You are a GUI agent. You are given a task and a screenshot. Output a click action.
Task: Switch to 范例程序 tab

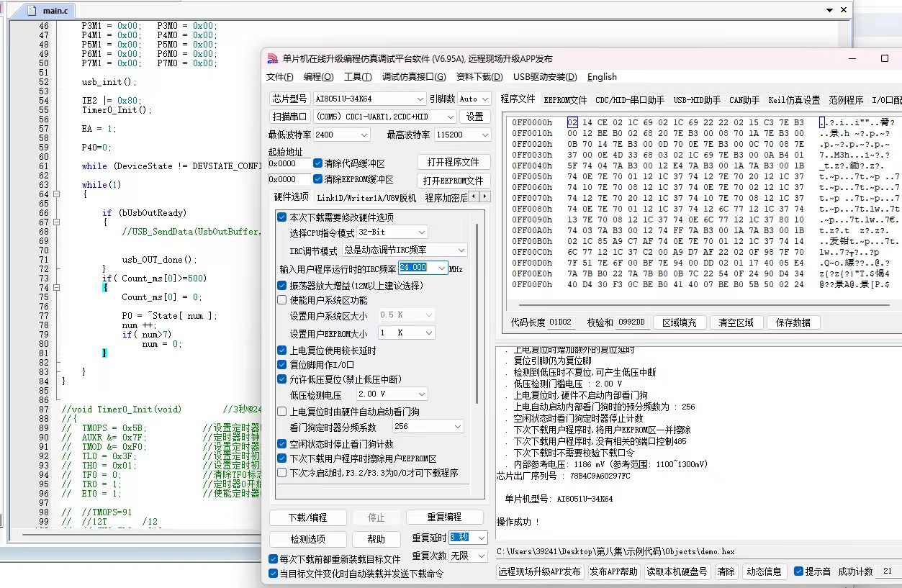point(846,100)
